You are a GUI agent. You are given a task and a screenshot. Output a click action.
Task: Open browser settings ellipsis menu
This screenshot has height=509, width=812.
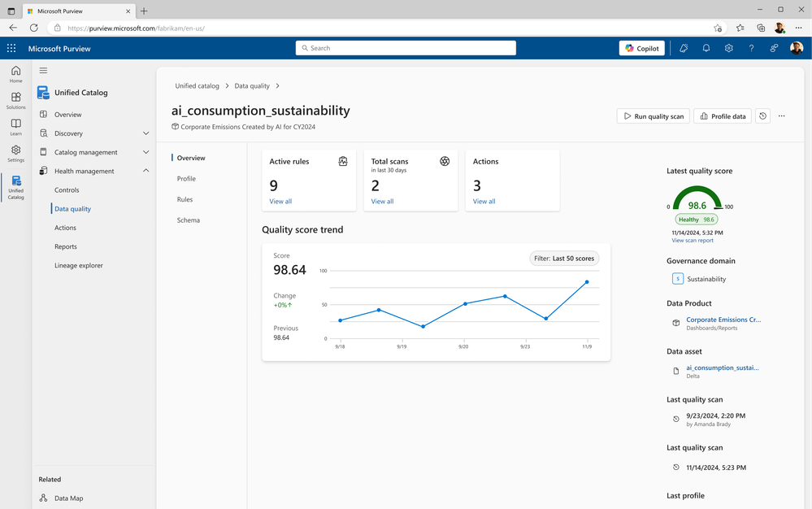[798, 28]
